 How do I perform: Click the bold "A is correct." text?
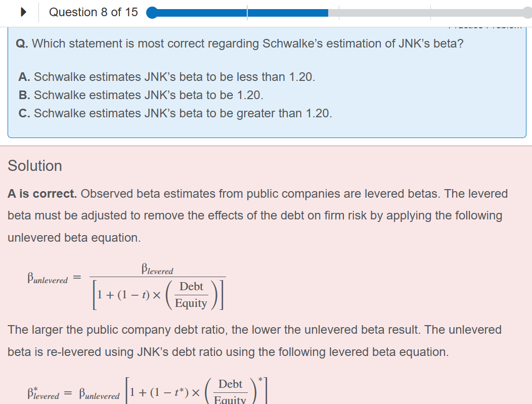point(42,194)
